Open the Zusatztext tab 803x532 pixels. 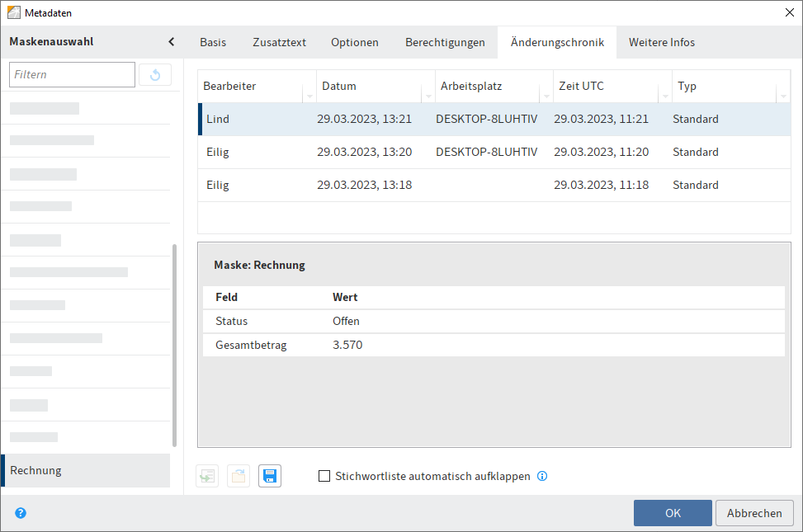coord(279,41)
